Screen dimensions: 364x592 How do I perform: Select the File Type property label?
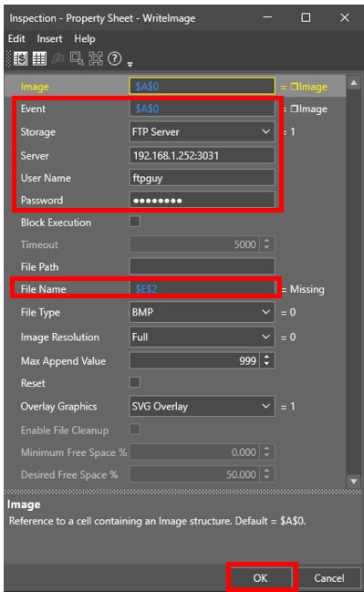[40, 312]
